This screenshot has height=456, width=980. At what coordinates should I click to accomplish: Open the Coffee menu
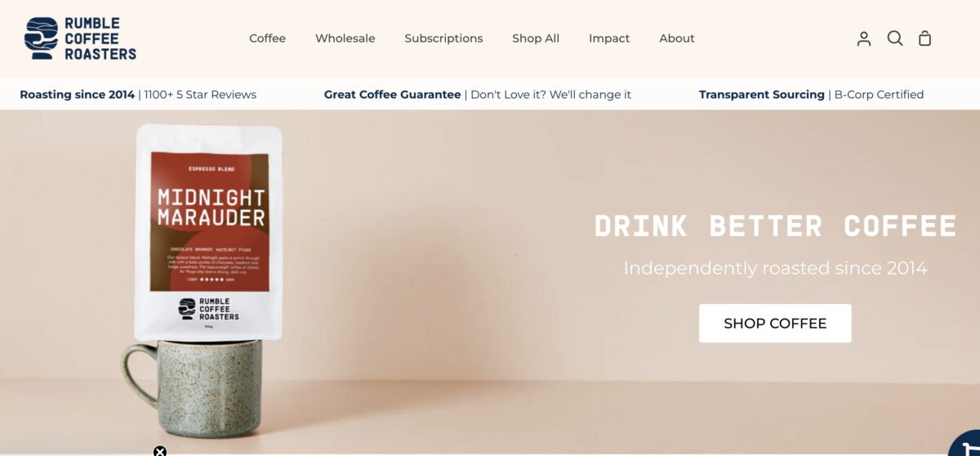(x=267, y=38)
